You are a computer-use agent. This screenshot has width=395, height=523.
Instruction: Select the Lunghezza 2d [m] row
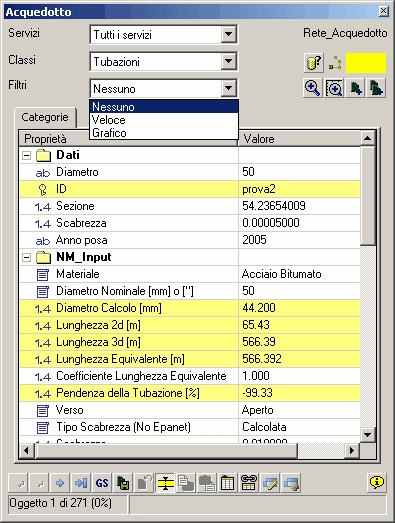[x=189, y=325]
